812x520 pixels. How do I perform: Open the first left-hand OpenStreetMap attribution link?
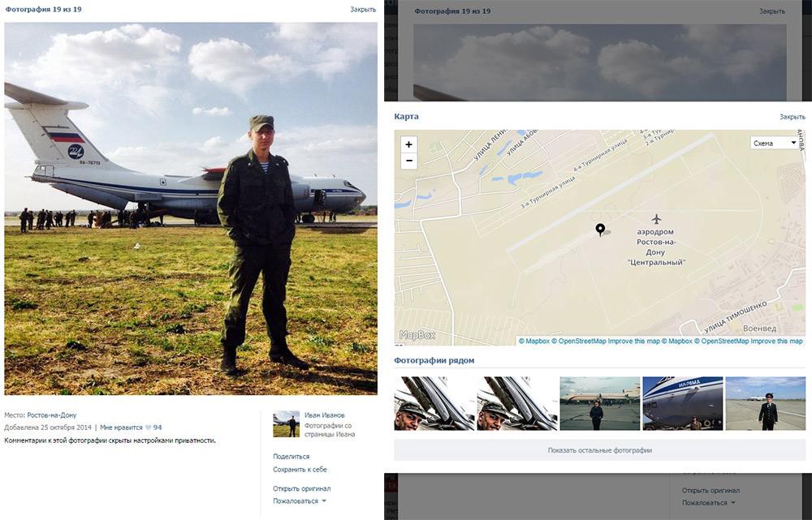click(578, 341)
